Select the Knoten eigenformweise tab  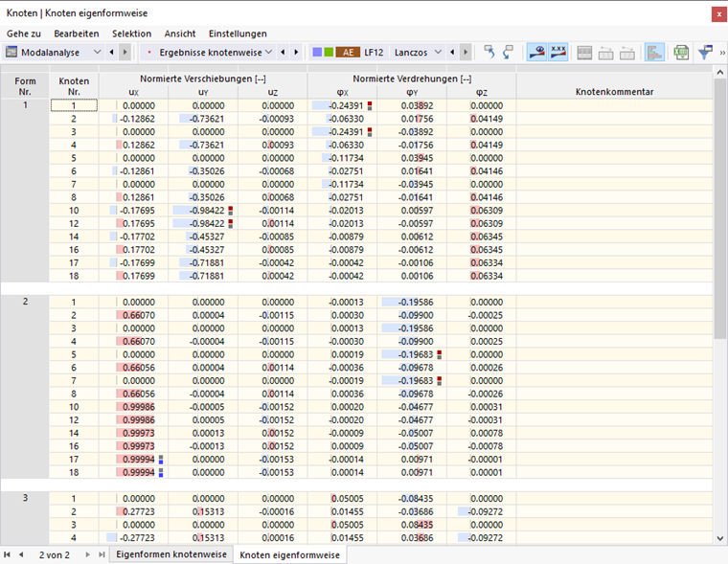(x=289, y=554)
